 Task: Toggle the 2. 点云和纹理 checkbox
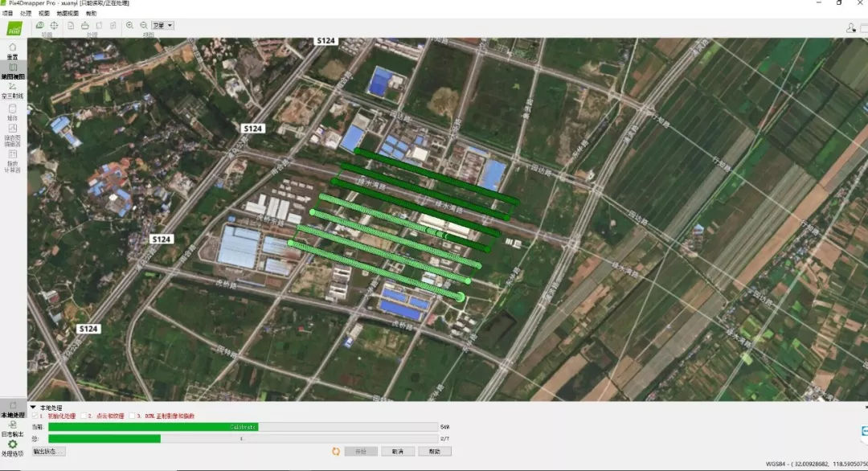click(x=83, y=416)
